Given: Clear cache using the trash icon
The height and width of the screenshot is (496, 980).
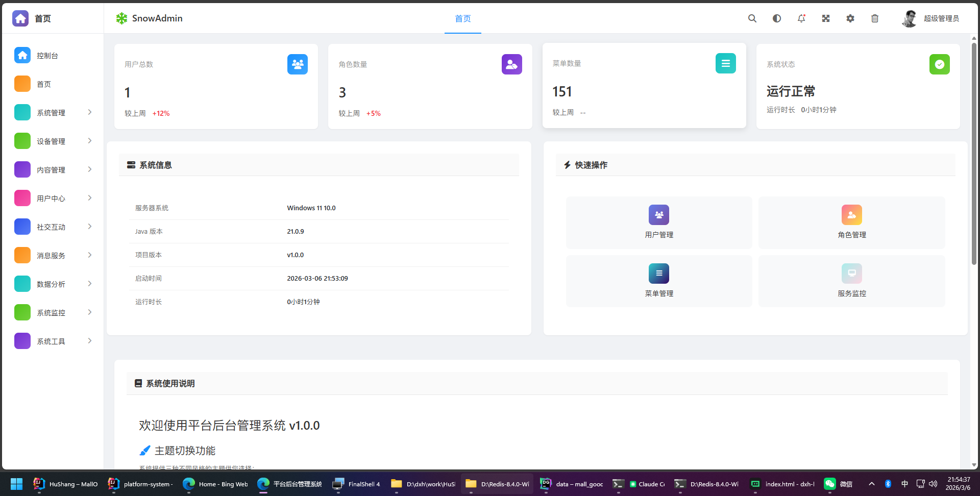Looking at the screenshot, I should (874, 18).
